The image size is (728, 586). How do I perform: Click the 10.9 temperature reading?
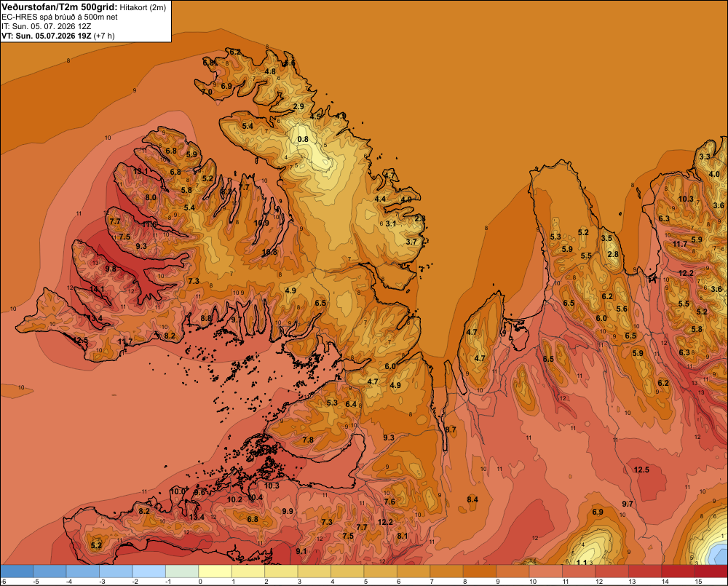tap(261, 223)
